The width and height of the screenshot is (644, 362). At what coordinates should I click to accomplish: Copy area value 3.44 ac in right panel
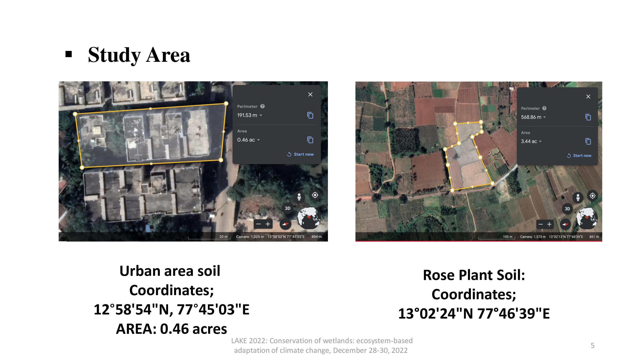pyautogui.click(x=588, y=141)
